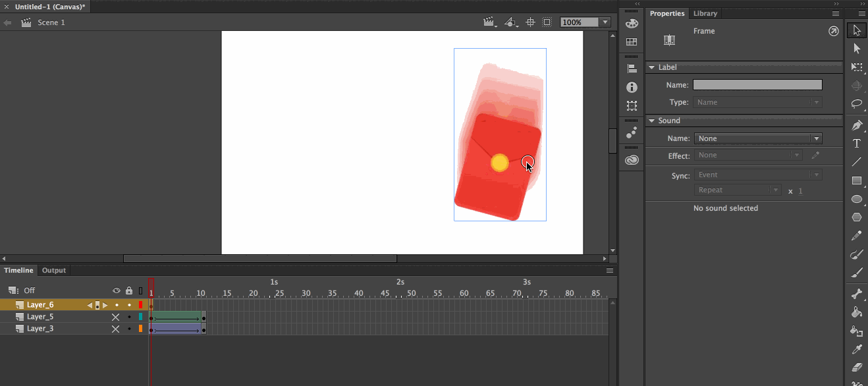Toggle lock on Layer_6
This screenshot has width=868, height=386.
[129, 305]
